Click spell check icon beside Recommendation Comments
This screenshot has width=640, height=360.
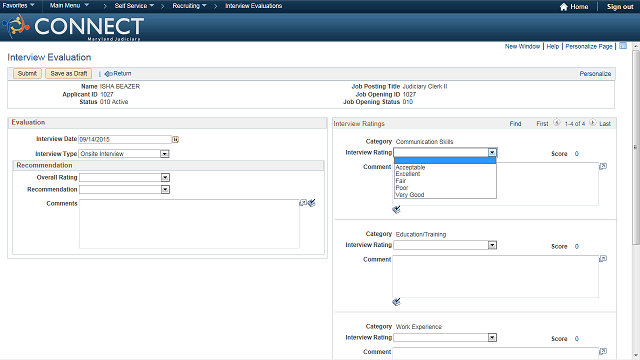(312, 202)
